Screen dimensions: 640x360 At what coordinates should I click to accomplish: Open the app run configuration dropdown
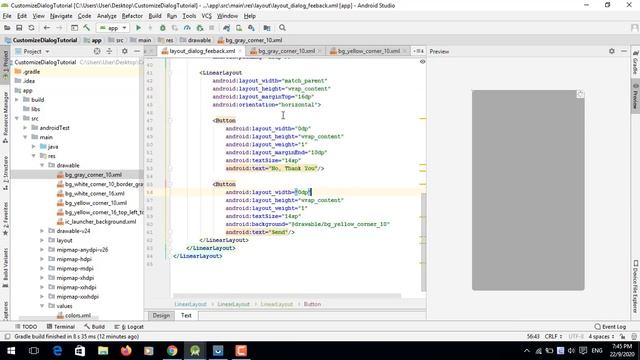[x=113, y=28]
